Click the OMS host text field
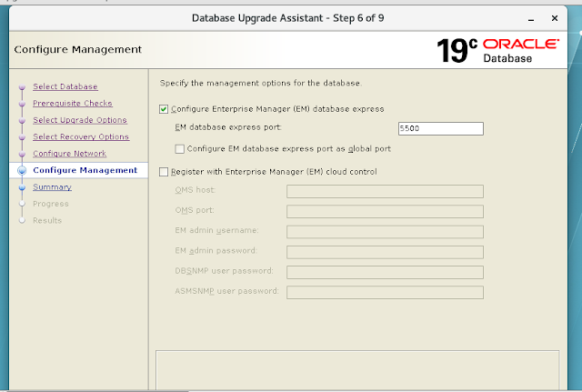This screenshot has width=582, height=392. (385, 192)
